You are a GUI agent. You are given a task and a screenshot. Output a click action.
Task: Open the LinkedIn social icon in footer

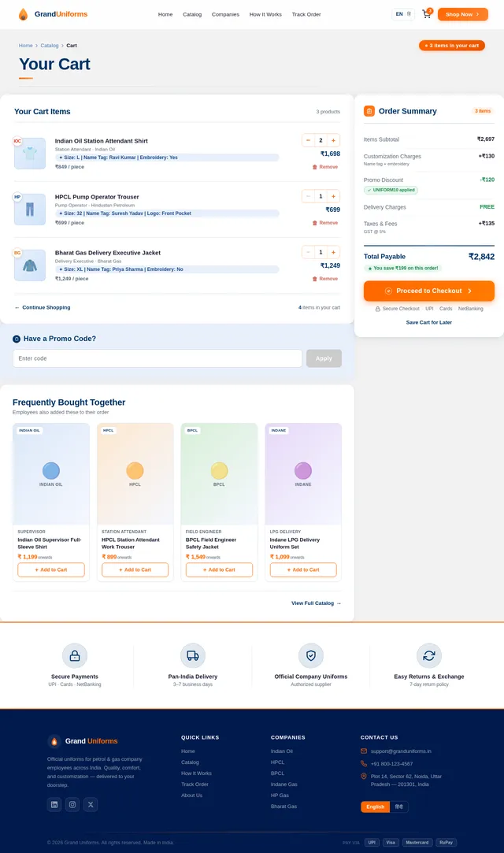54,804
